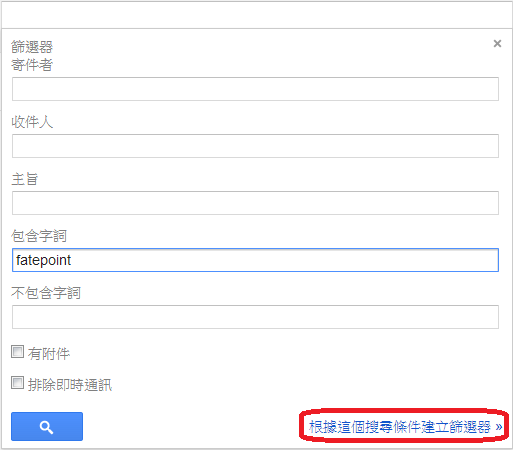Click the blue magnifier search button
Viewport: 515px width, 450px height.
[x=47, y=426]
